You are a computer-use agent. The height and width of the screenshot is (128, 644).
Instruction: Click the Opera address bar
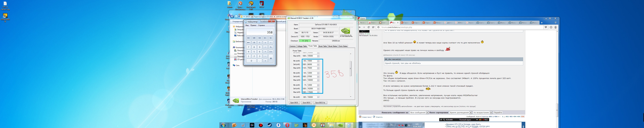pos(460,27)
